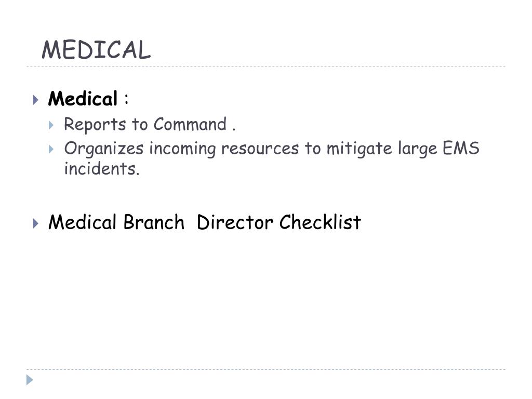Viewport: 532px width, 399px height.
Task: Click the triangle bullet beside bold Medical heading
Action: point(36,100)
